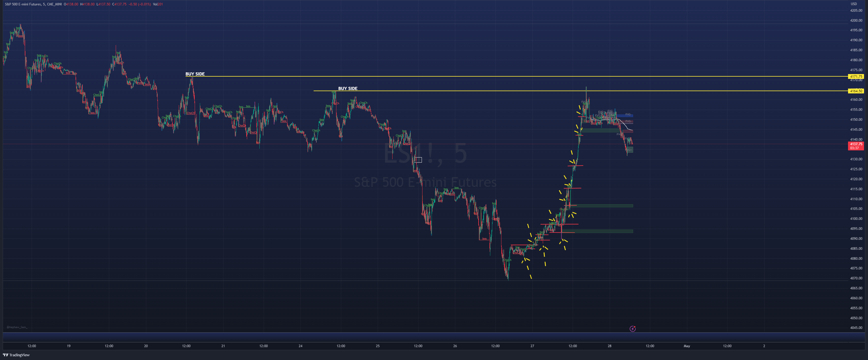Click the May label on time axis
This screenshot has height=360, width=868.
click(x=687, y=346)
